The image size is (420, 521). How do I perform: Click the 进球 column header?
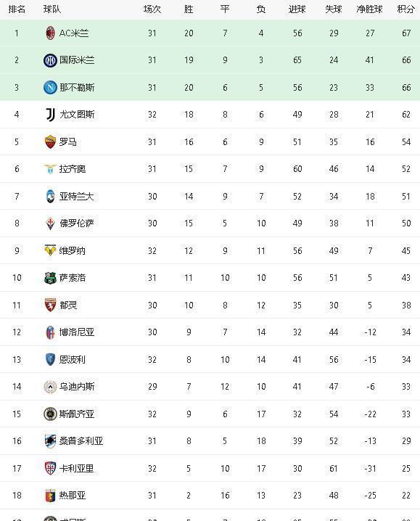click(x=297, y=9)
